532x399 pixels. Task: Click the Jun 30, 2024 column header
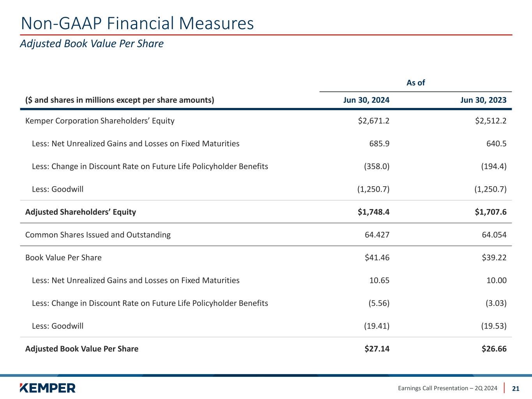(x=366, y=100)
